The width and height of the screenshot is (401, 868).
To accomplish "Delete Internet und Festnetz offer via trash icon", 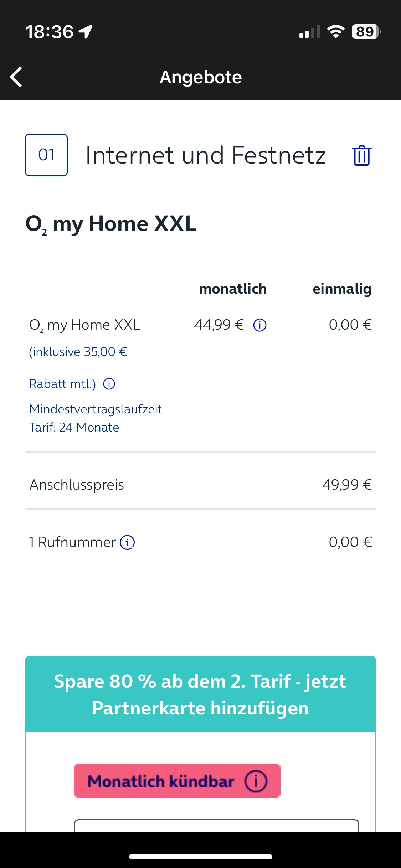I will coord(361,155).
